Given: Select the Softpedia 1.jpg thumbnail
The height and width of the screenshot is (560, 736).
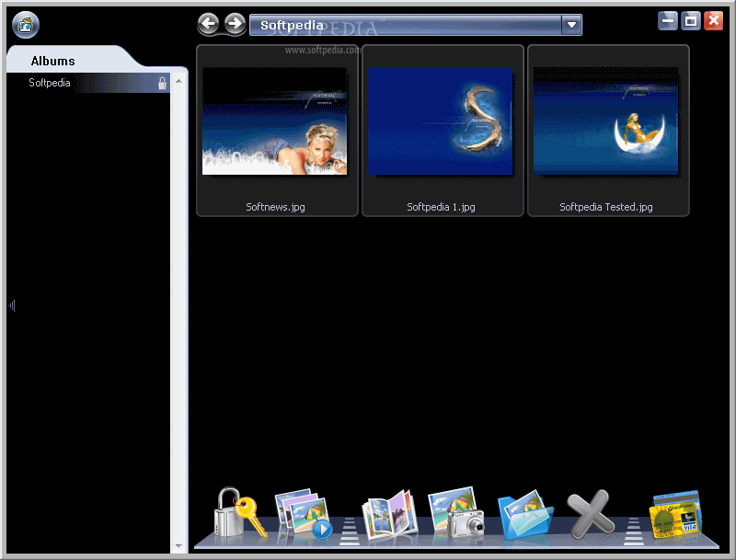Looking at the screenshot, I should pyautogui.click(x=441, y=121).
